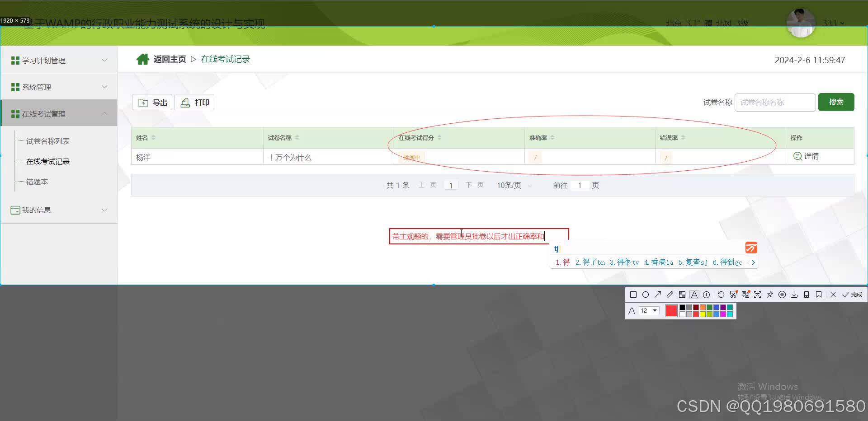Click page number 1 in pagination
This screenshot has width=868, height=421.
click(451, 185)
